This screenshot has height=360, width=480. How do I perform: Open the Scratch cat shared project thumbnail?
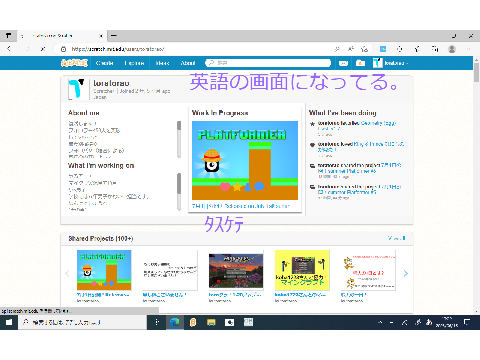click(x=368, y=270)
